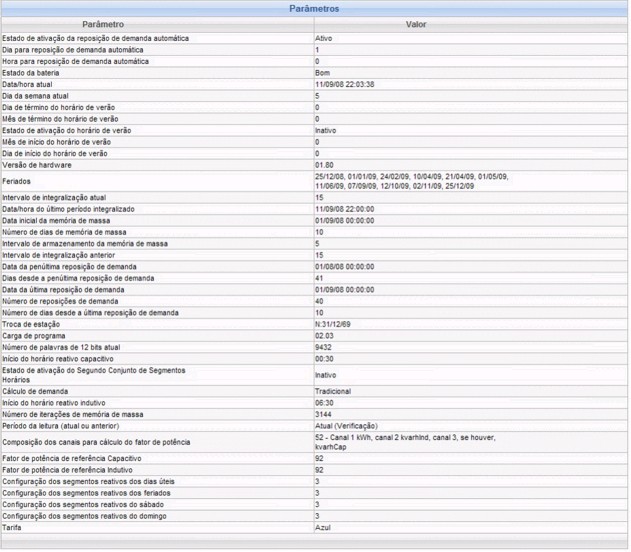Select the Cálculo de demanda value Tradicional
This screenshot has width=631, height=552.
click(334, 390)
